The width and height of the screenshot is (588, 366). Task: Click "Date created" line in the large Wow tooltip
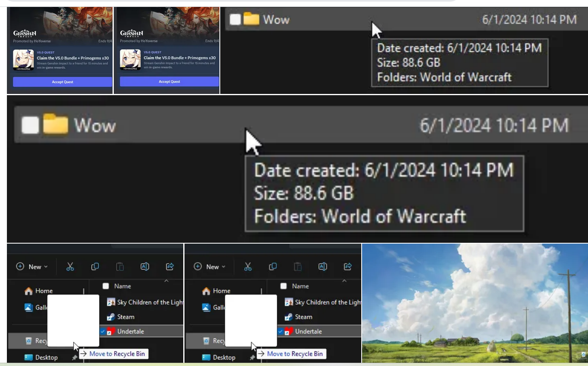[x=384, y=170]
